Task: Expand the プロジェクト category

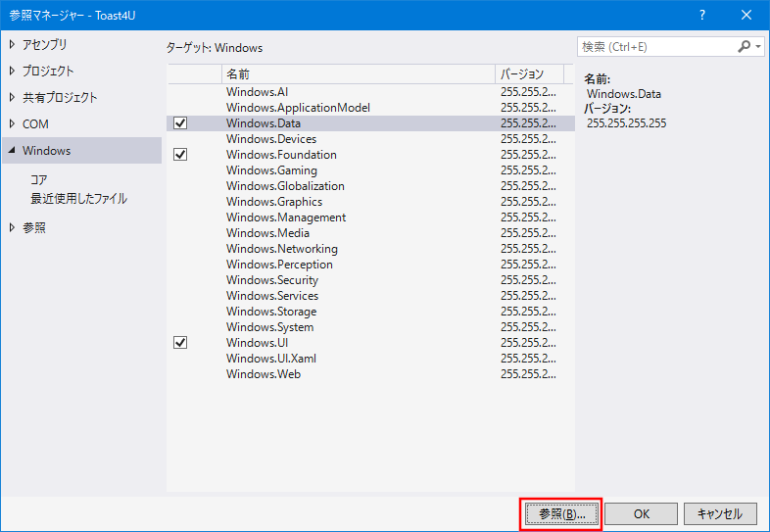Action: tap(12, 71)
